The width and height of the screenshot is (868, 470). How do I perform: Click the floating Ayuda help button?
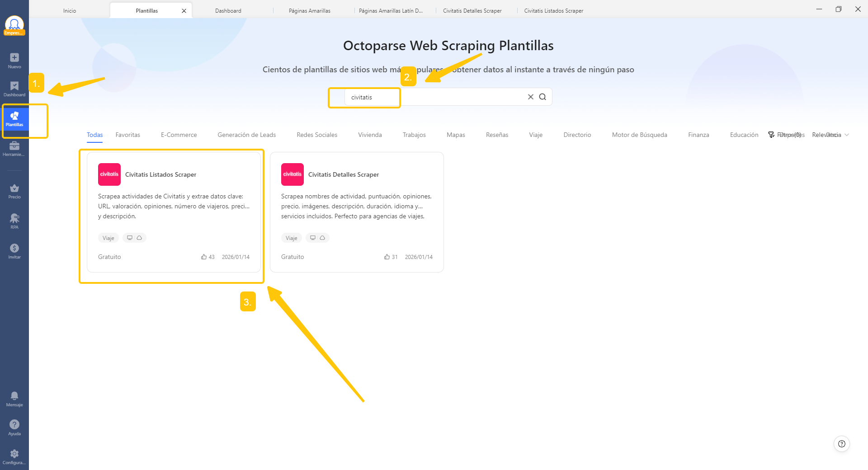pyautogui.click(x=841, y=444)
